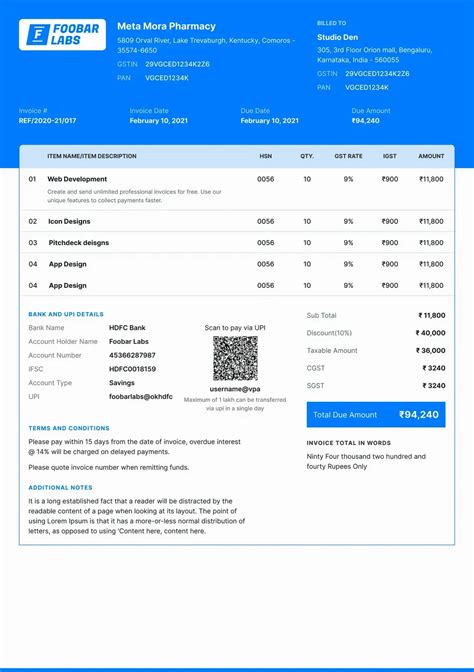Click the Studio Den billed-to name
The image size is (474, 672).
click(337, 37)
